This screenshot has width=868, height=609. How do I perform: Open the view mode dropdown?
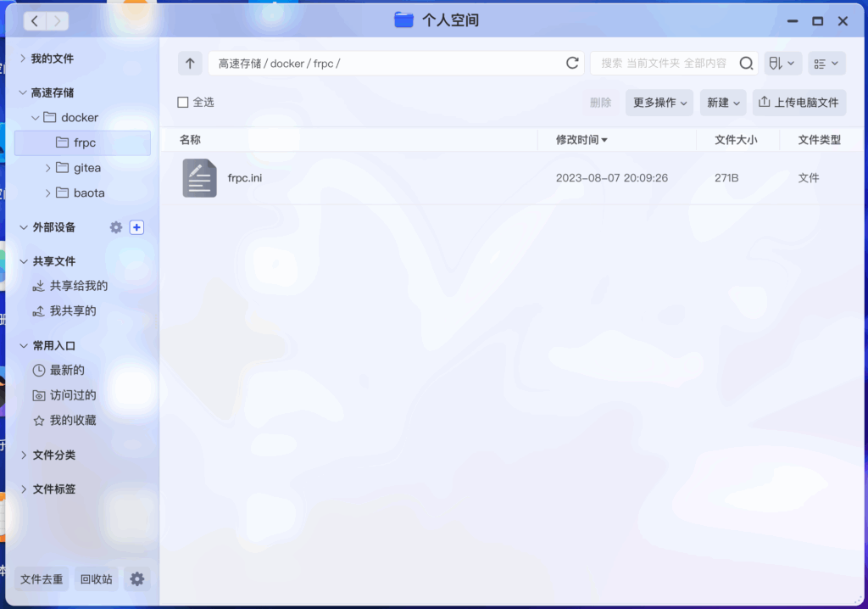826,63
